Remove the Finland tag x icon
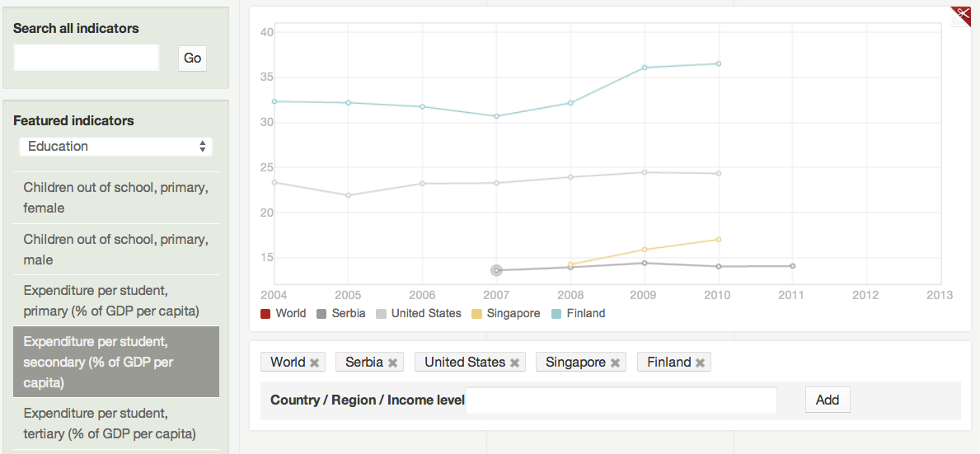This screenshot has width=980, height=454. click(701, 363)
